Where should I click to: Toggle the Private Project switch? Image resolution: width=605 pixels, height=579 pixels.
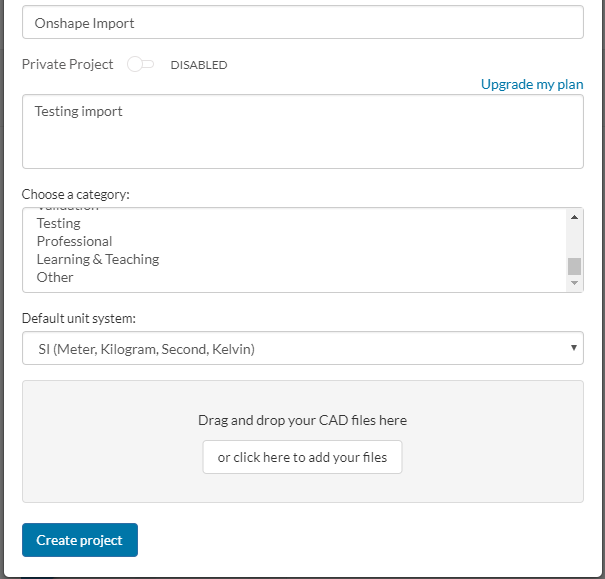point(141,65)
